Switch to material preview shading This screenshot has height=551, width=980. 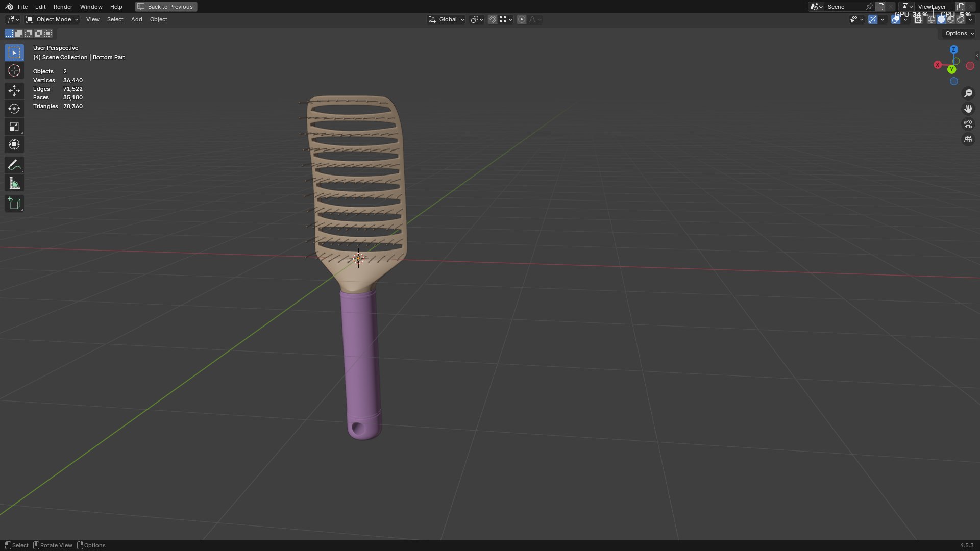pos(951,19)
